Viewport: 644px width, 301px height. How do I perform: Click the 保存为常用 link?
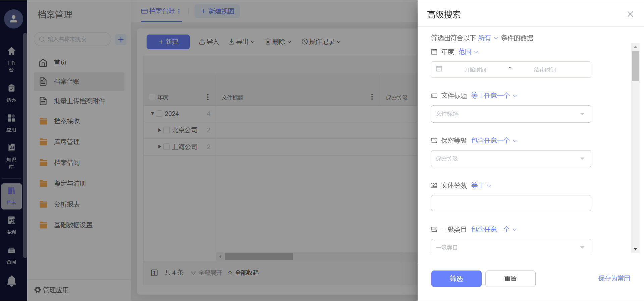coord(614,278)
